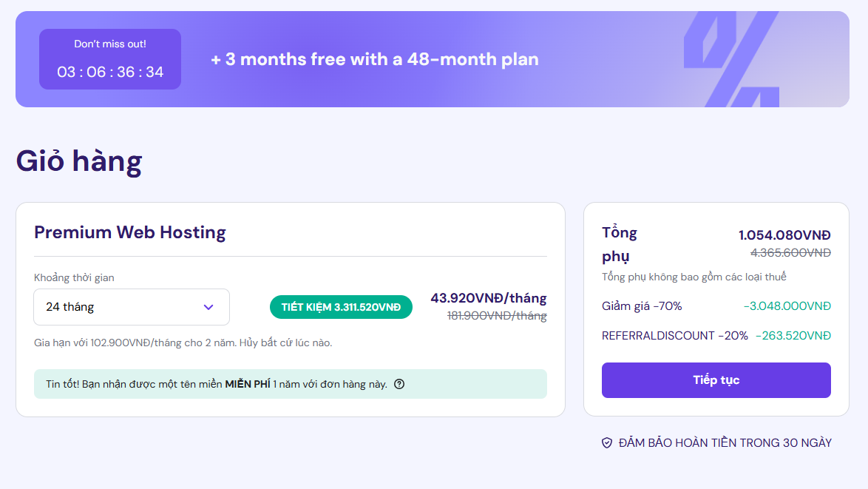Expand the duration dropdown chevron arrow

point(208,307)
